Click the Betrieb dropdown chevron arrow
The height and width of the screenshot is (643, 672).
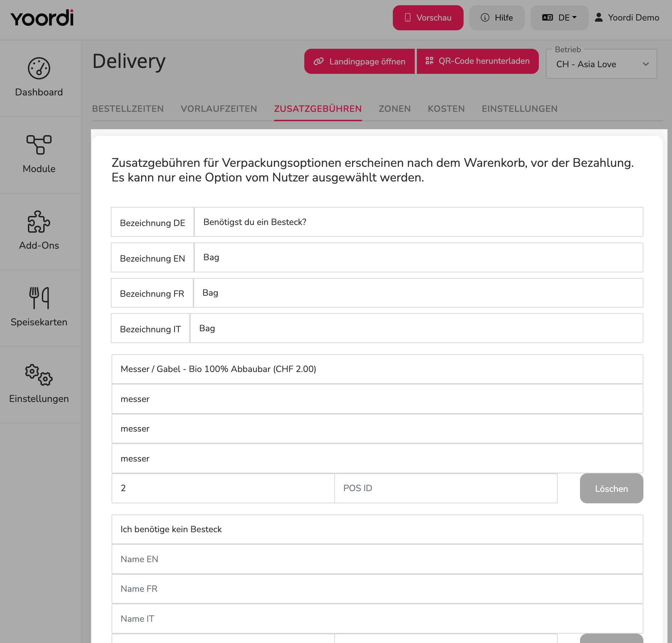pos(646,64)
